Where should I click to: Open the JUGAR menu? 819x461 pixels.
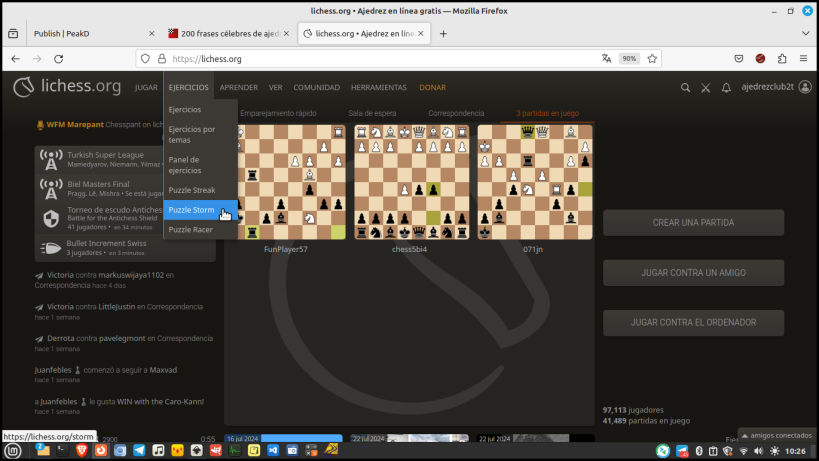point(146,87)
